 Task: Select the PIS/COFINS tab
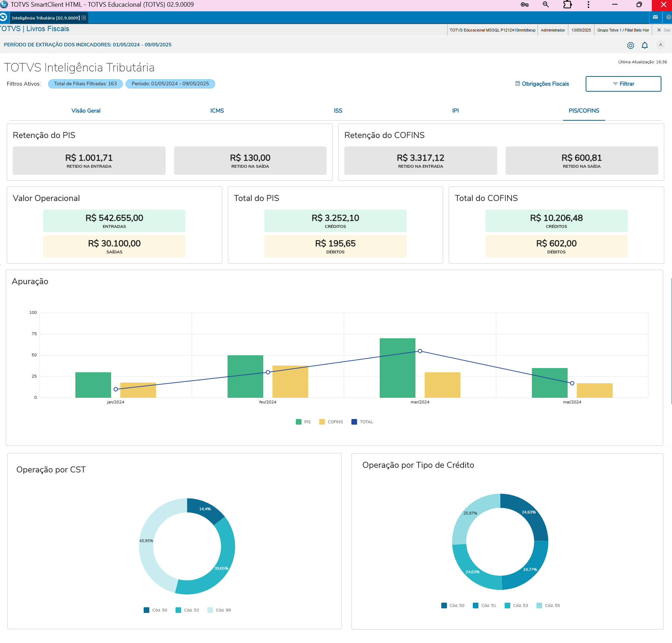584,111
